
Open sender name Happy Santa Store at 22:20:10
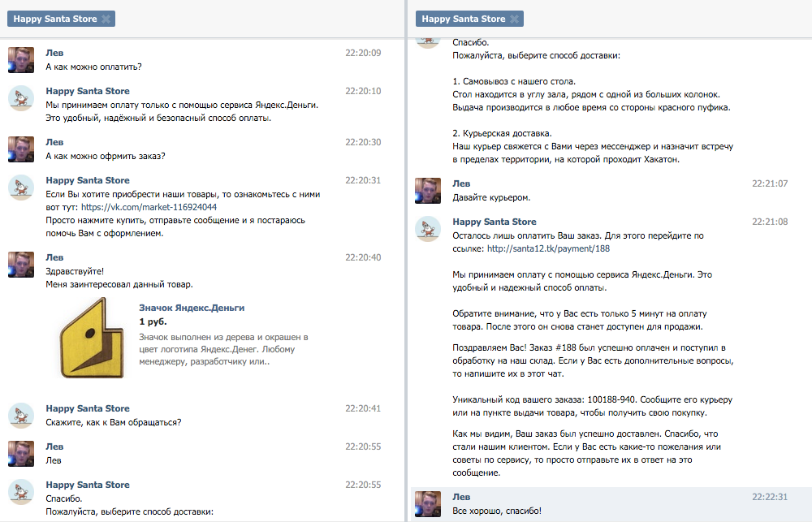pos(88,91)
